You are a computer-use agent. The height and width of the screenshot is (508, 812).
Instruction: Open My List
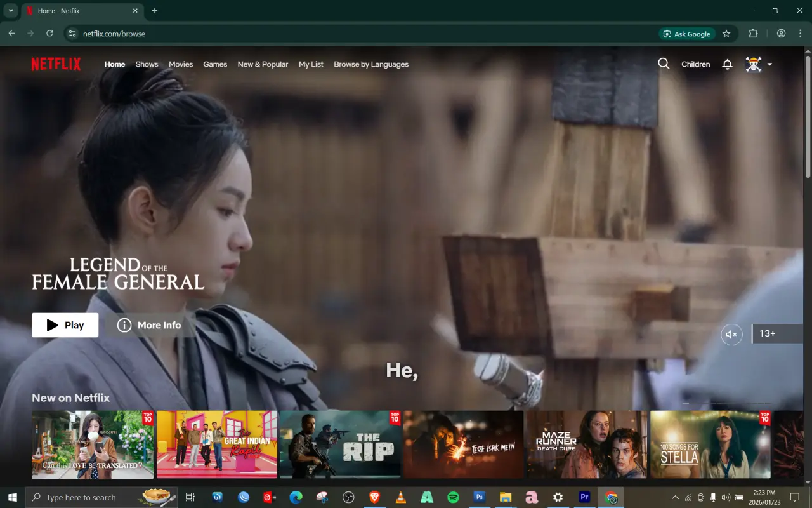pos(311,64)
